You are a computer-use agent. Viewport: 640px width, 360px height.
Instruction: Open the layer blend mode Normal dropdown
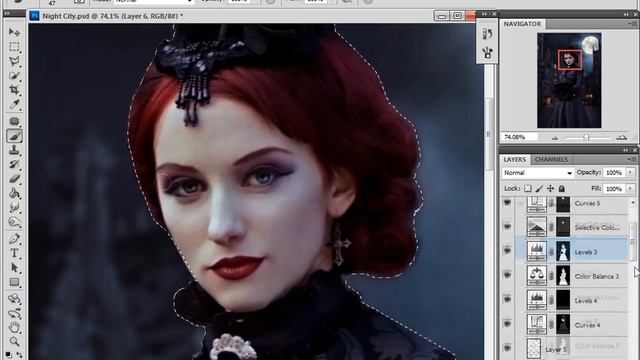(537, 173)
